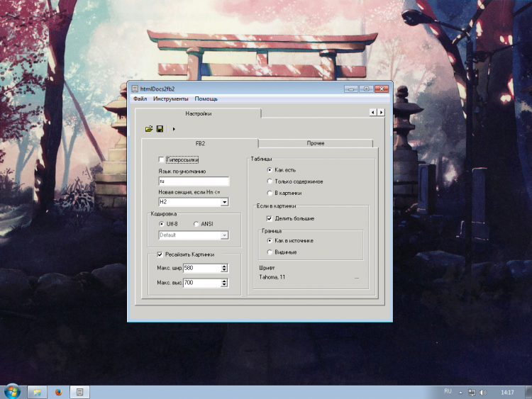
Task: Increase the Макс. шир. value by one step
Action: point(224,266)
